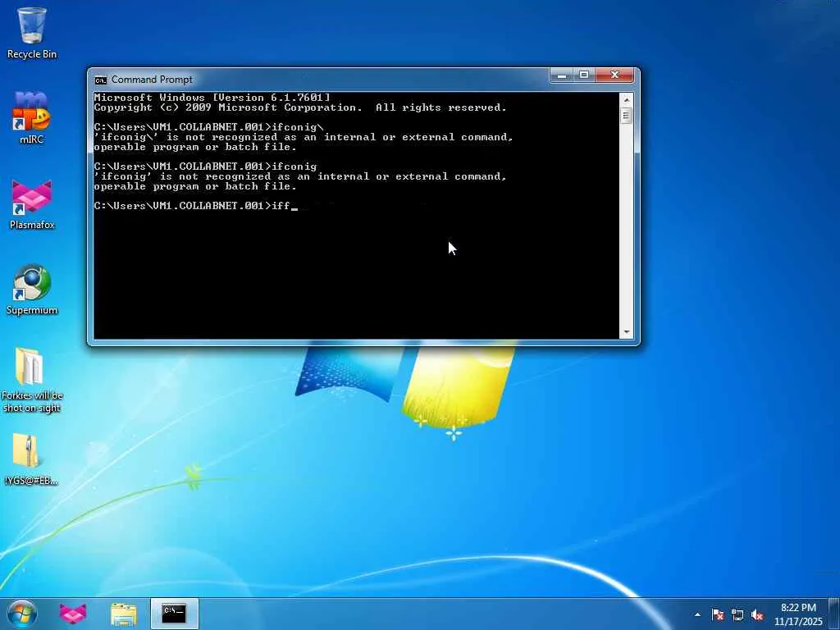Open the muted volume tray icon

coord(757,614)
